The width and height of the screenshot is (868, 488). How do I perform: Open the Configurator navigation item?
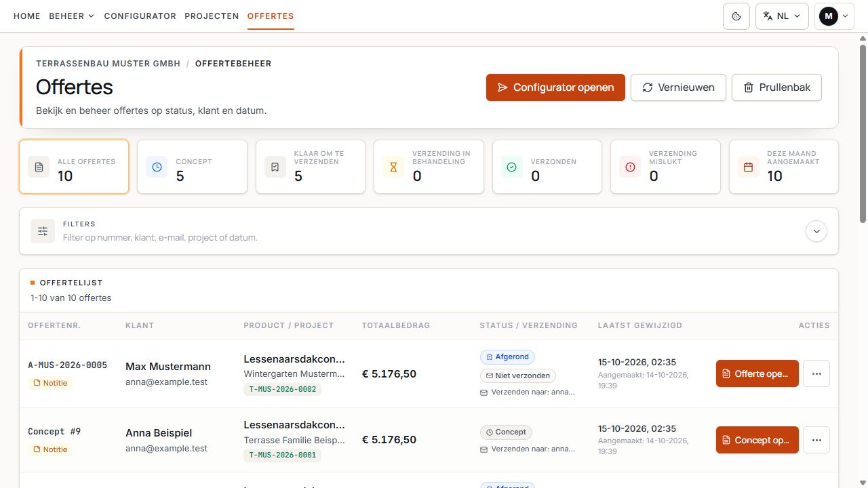[x=140, y=16]
